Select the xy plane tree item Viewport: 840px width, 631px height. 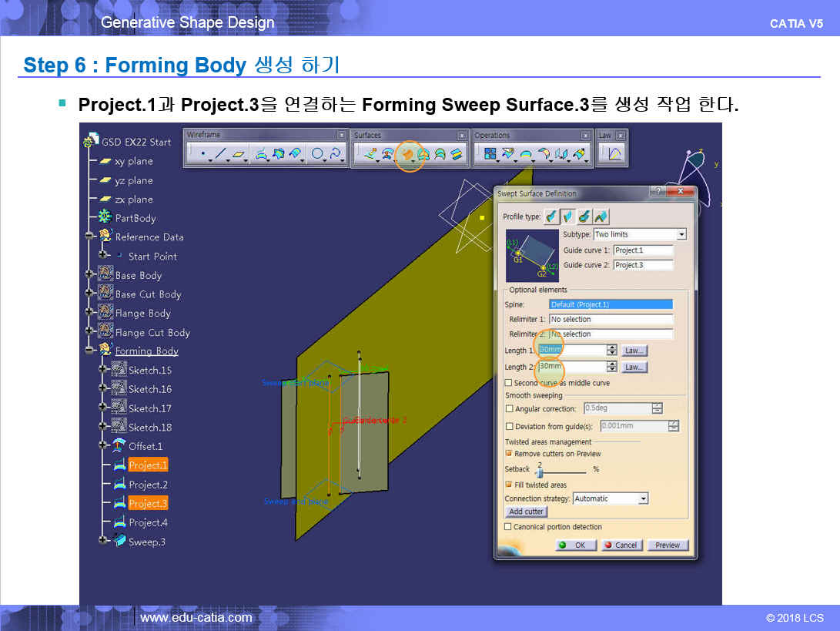pos(133,161)
